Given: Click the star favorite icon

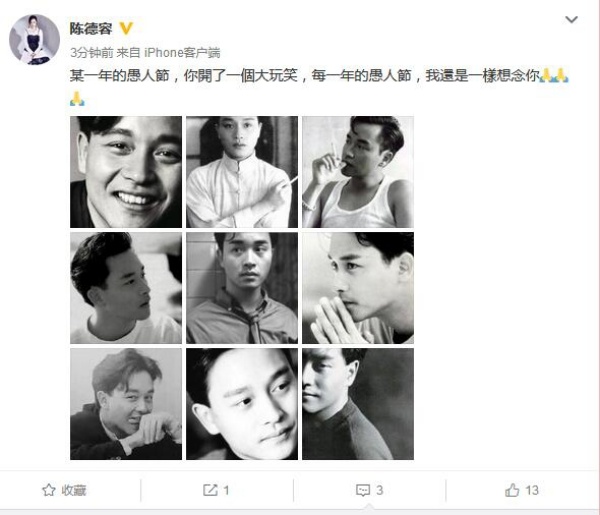Looking at the screenshot, I should click(x=49, y=490).
